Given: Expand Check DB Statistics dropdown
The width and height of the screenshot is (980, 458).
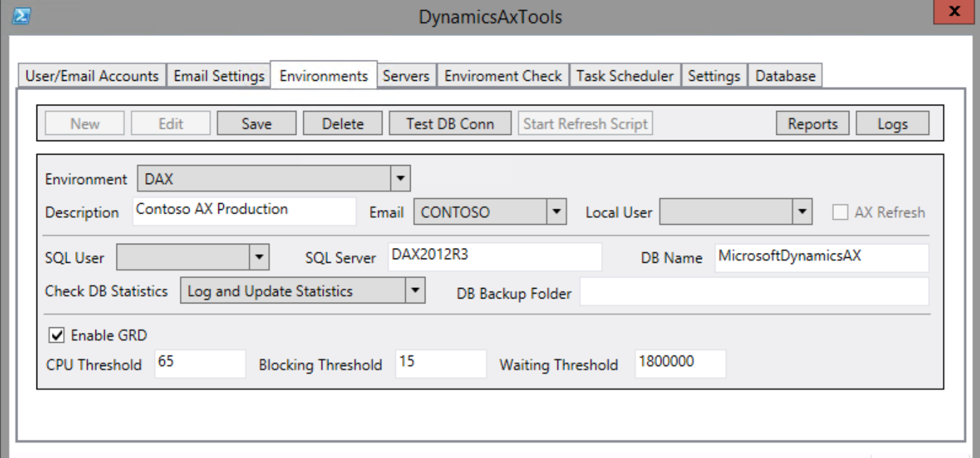Looking at the screenshot, I should (x=303, y=291).
